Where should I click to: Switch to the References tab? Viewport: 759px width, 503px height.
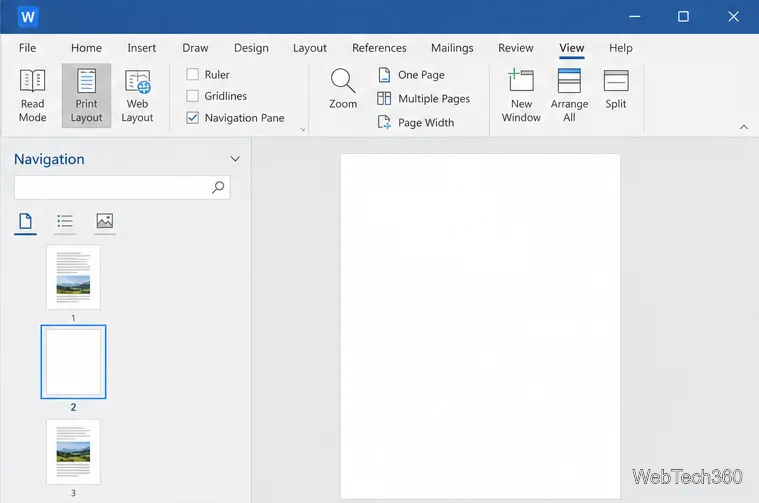pos(379,48)
